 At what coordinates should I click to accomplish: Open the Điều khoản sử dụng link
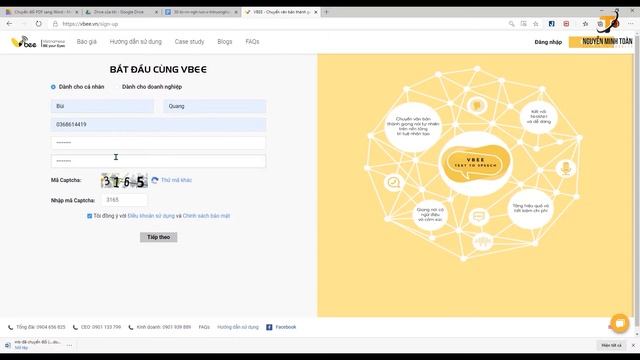click(x=151, y=216)
